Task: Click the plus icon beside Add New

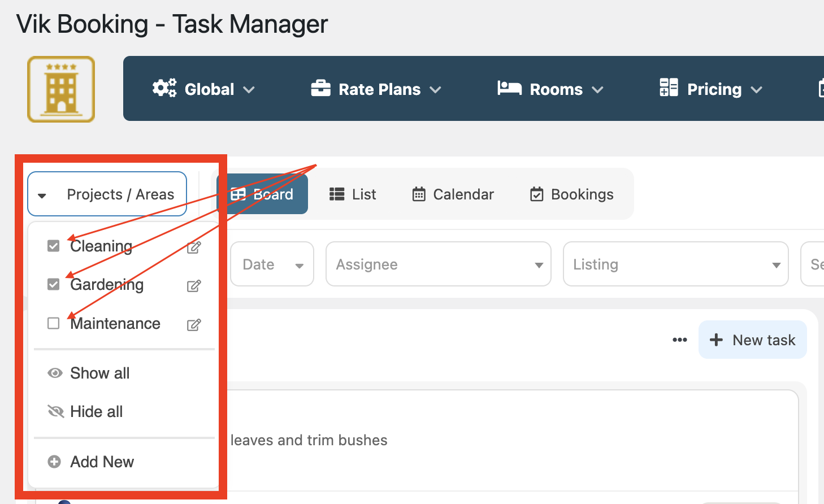Action: (x=54, y=462)
